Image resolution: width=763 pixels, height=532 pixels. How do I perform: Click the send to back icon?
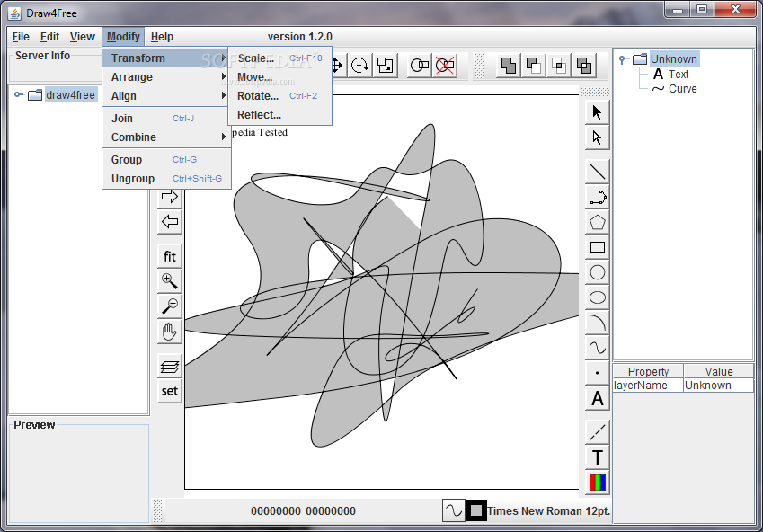click(584, 66)
